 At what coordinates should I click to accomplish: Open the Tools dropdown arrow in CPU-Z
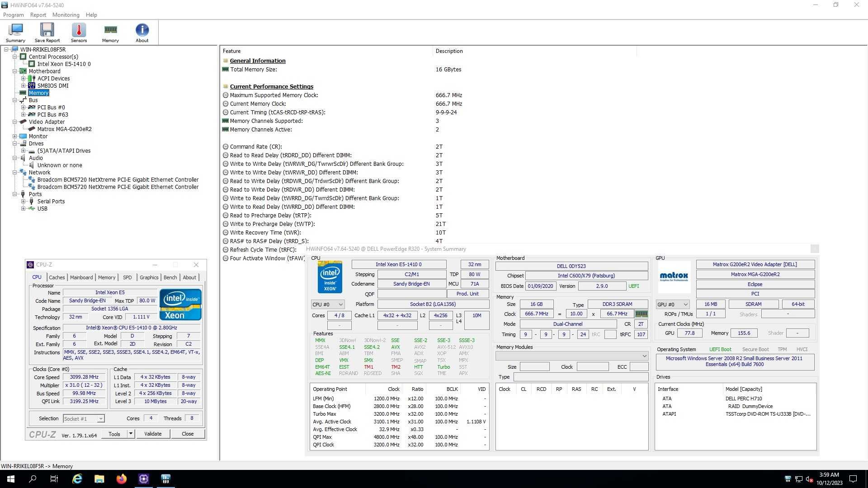click(131, 434)
